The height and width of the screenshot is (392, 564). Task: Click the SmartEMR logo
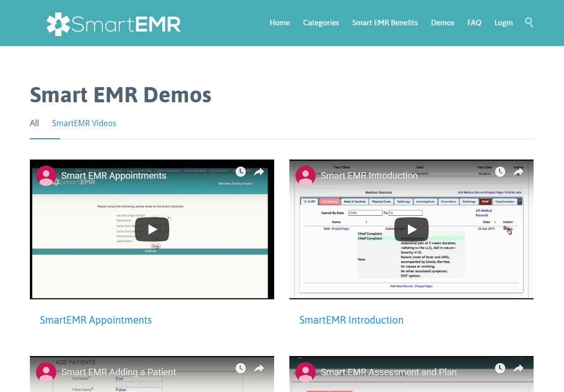(x=114, y=24)
